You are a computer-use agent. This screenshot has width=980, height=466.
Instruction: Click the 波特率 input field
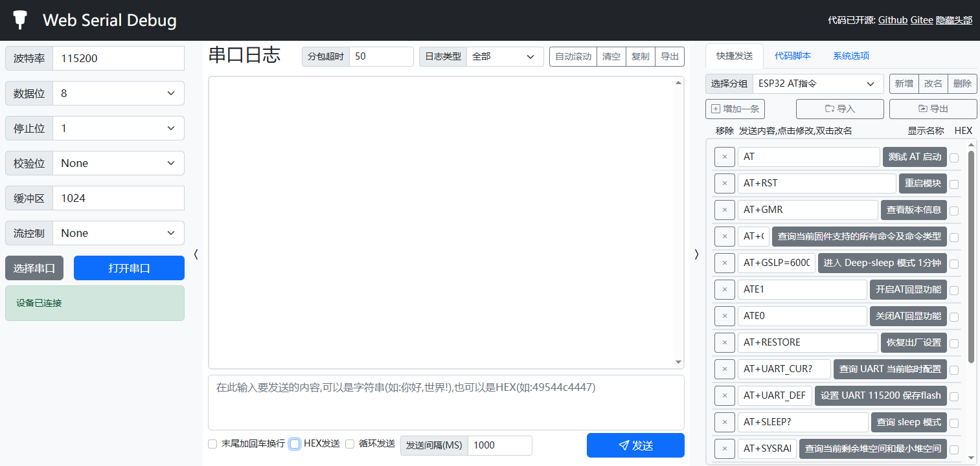pyautogui.click(x=119, y=58)
